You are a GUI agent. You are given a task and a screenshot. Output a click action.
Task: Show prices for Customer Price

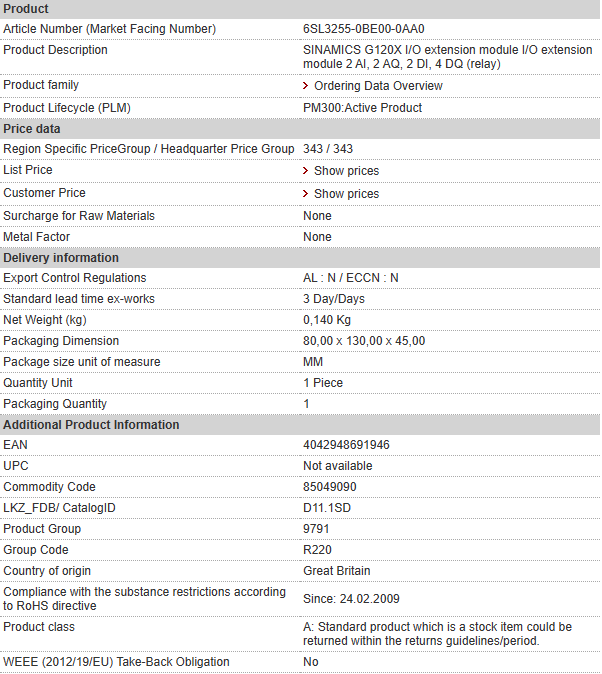pyautogui.click(x=347, y=193)
